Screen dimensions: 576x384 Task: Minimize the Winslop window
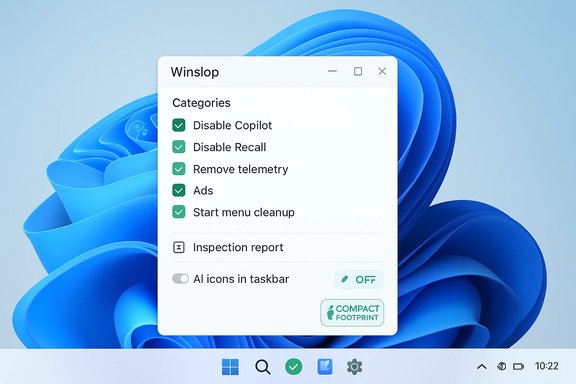pyautogui.click(x=332, y=71)
